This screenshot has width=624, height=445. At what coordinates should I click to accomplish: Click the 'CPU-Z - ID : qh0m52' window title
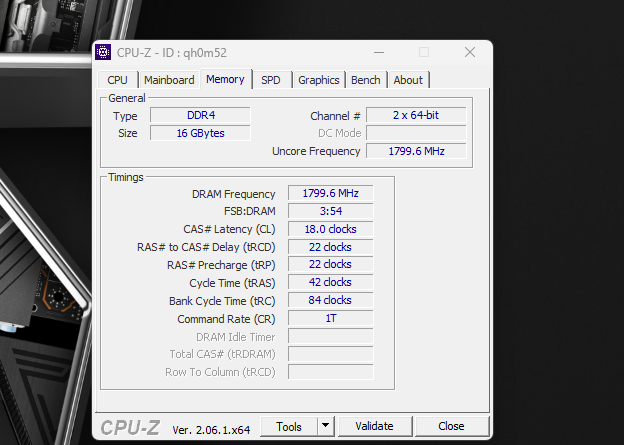pos(172,53)
